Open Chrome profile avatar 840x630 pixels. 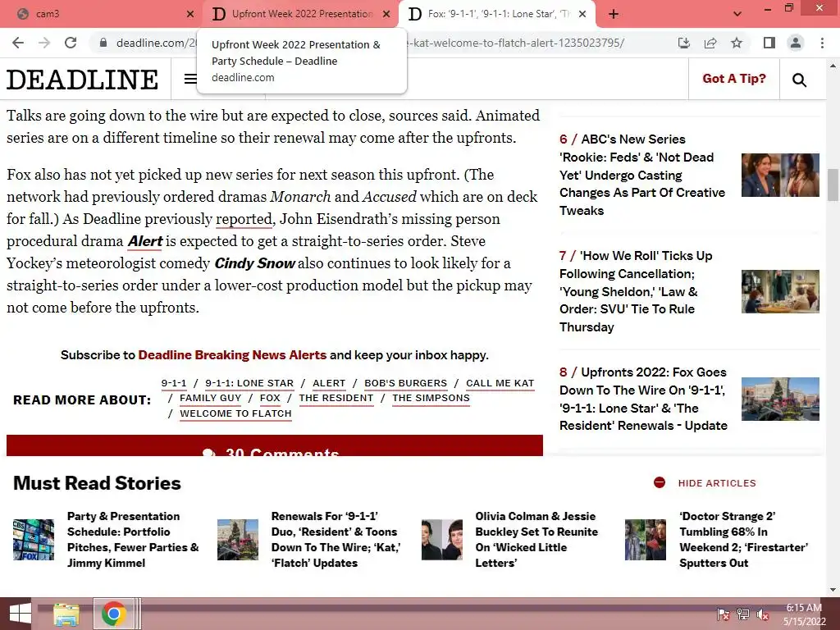pos(796,43)
